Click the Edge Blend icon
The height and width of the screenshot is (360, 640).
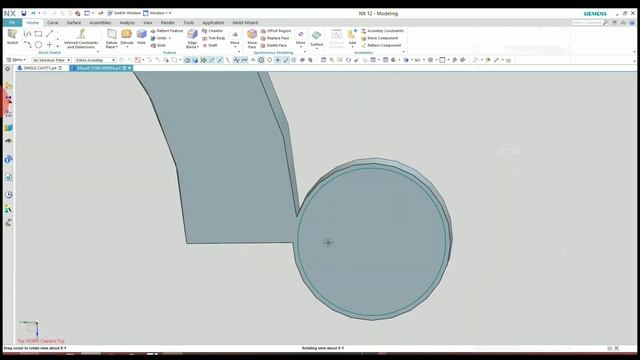point(192,34)
